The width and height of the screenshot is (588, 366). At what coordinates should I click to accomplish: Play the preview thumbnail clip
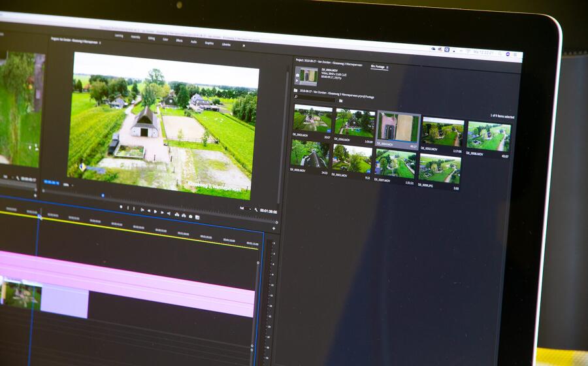point(297,80)
